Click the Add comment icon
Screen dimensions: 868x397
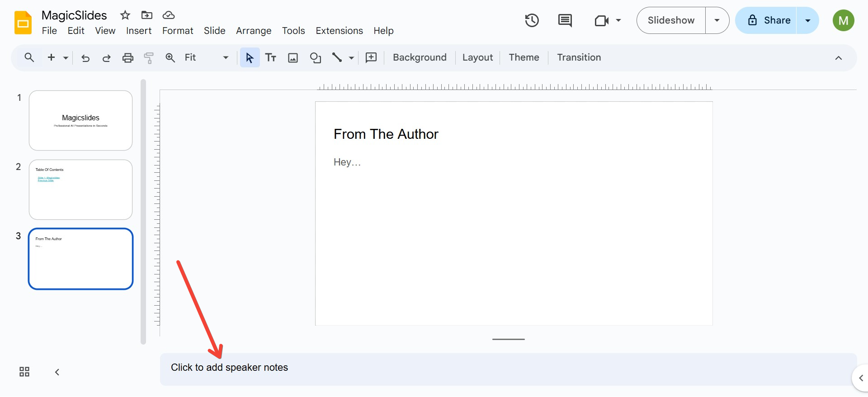tap(371, 57)
